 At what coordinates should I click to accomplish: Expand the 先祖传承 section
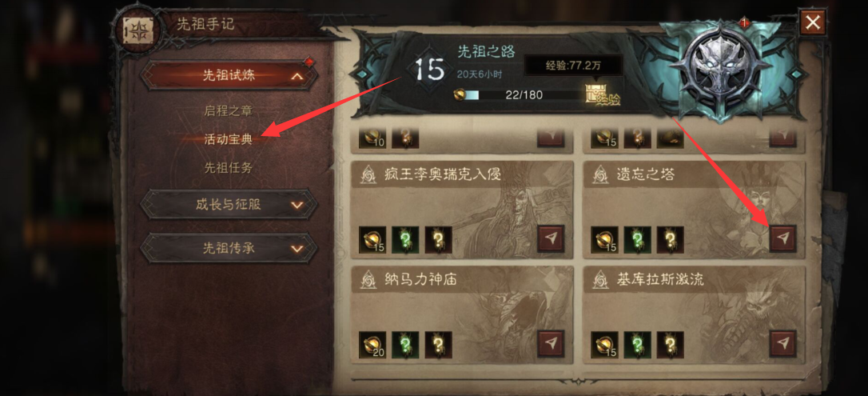229,248
